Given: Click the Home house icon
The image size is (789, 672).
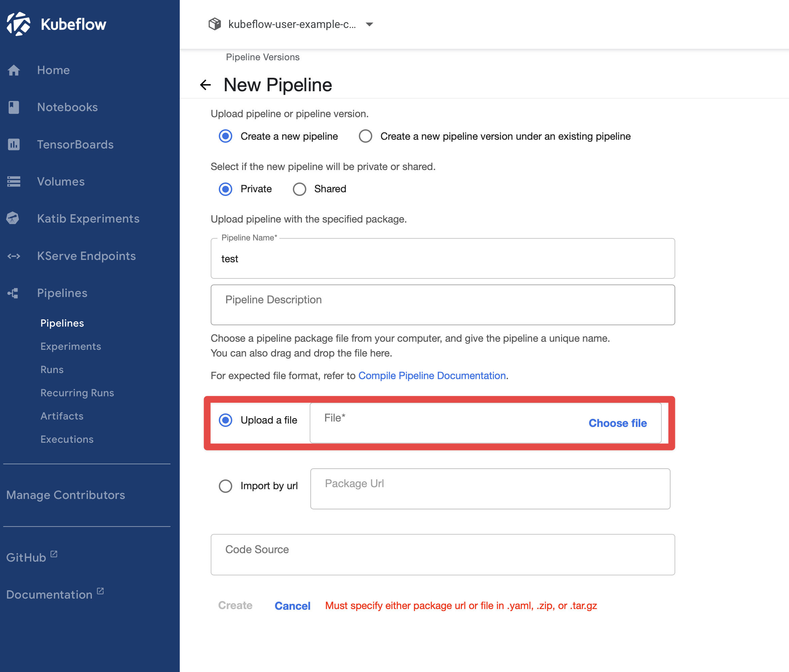Looking at the screenshot, I should point(14,70).
